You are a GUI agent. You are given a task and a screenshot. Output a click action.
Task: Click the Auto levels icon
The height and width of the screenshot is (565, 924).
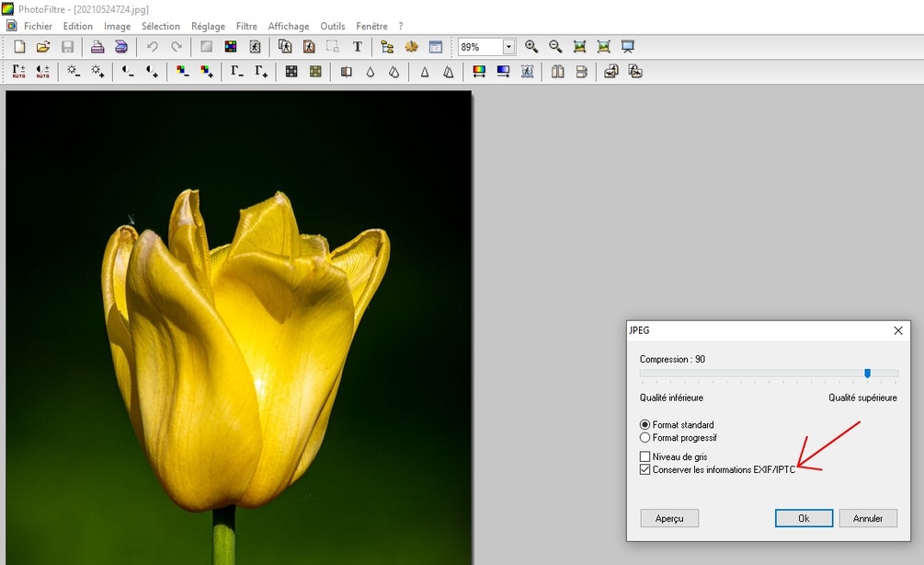[x=19, y=71]
